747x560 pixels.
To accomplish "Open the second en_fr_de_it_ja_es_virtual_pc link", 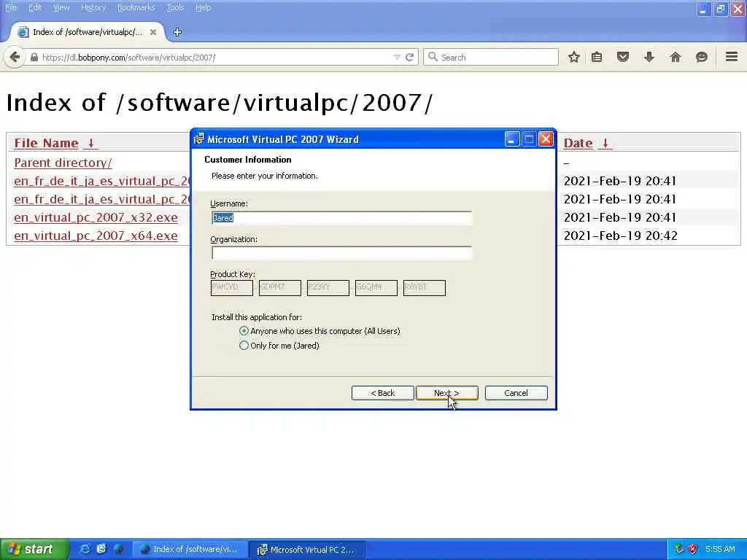I will (x=102, y=199).
